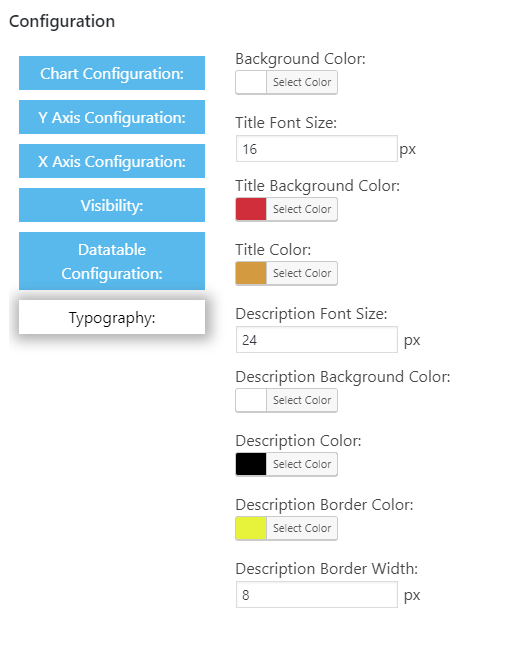Open the Chart Configuration tab
This screenshot has width=517, height=649.
pos(112,73)
